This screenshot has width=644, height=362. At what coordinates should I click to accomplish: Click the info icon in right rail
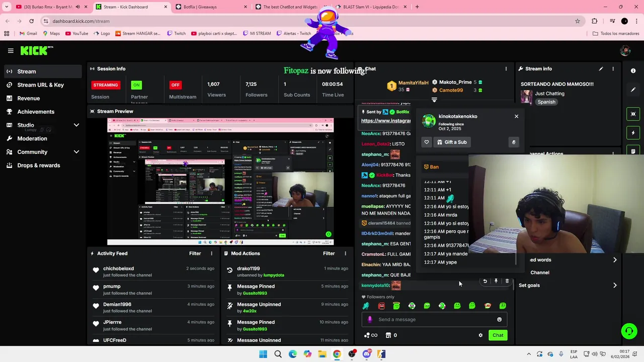[633, 71]
